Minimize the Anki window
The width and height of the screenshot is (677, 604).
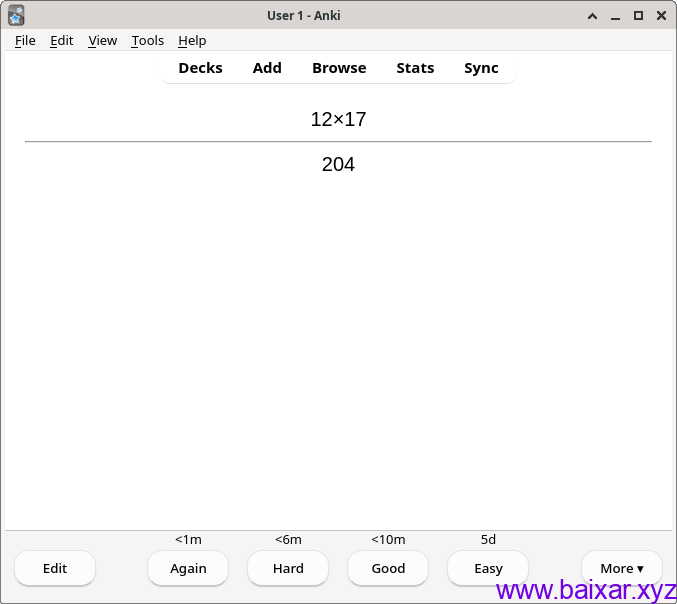click(615, 15)
